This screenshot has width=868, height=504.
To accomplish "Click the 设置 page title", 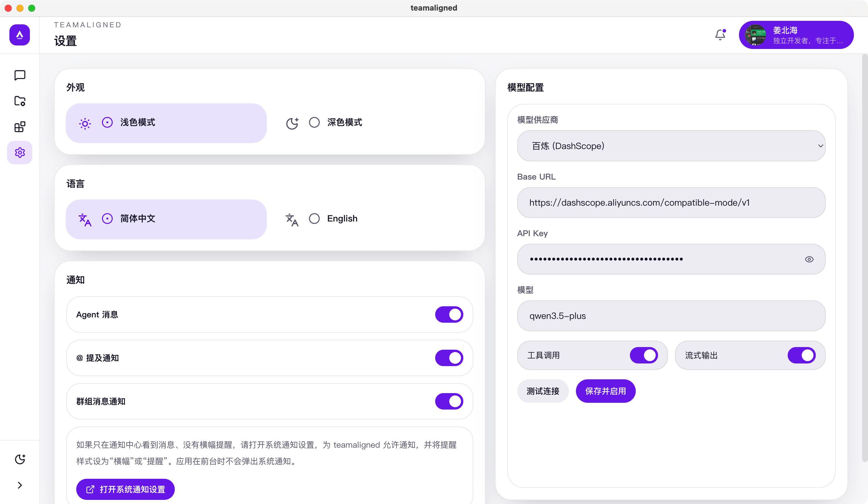I will pos(65,41).
